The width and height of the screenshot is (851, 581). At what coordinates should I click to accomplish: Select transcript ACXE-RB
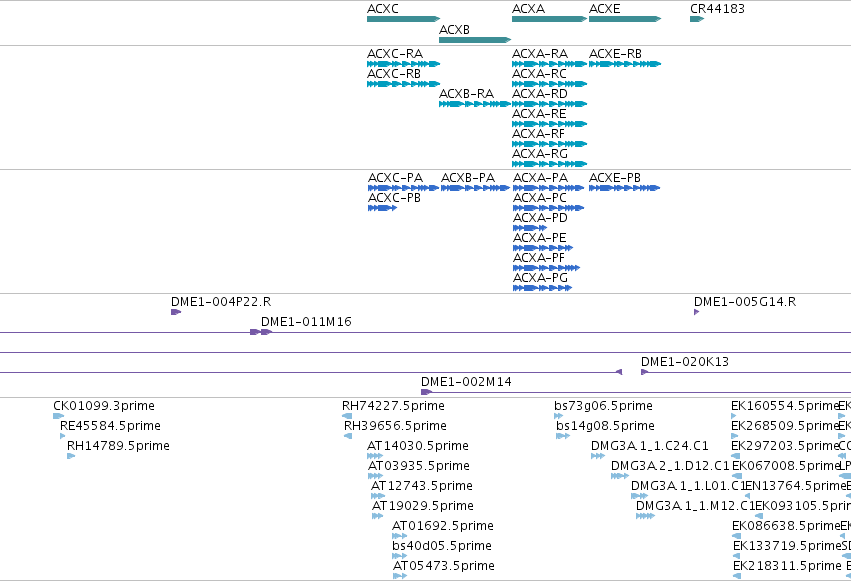click(625, 64)
